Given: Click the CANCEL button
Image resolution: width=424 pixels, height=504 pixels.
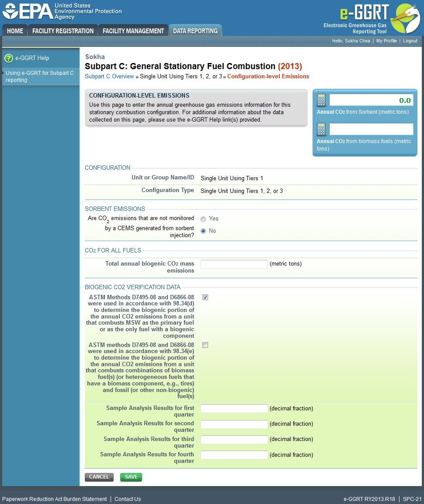Looking at the screenshot, I should click(x=99, y=477).
